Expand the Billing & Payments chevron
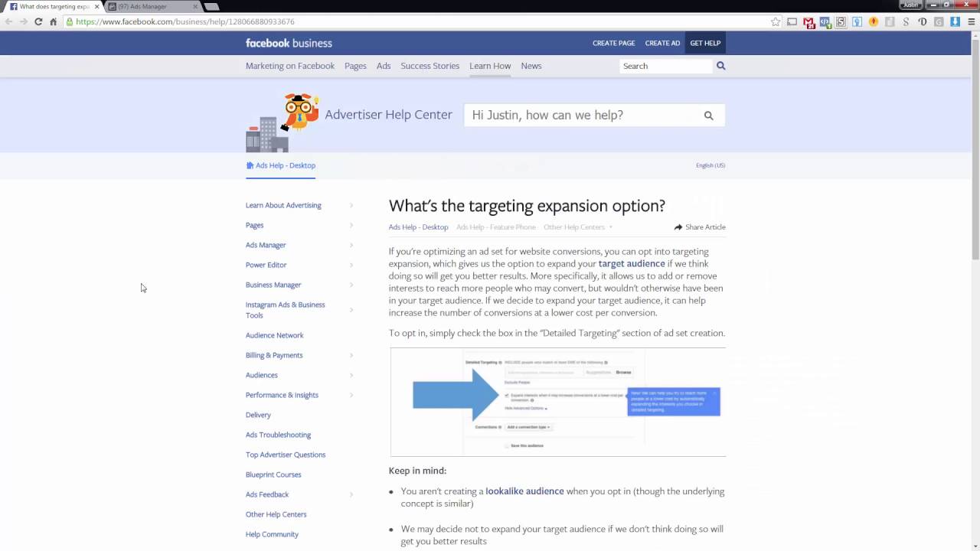This screenshot has height=551, width=980. 351,355
